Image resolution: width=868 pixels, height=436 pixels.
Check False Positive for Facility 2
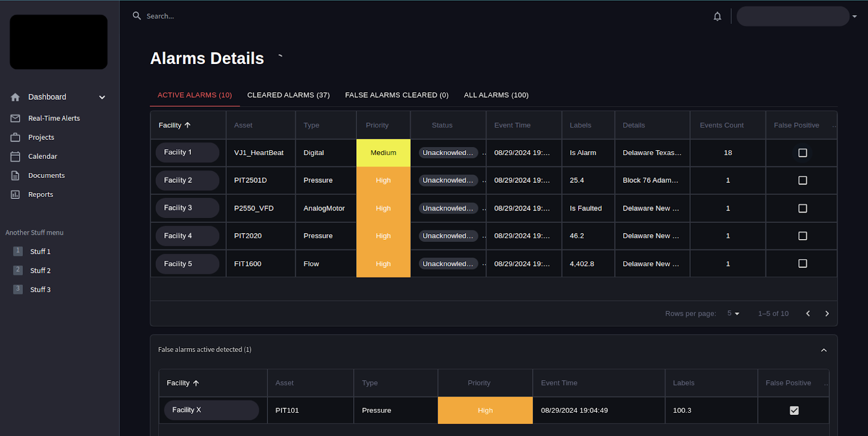pos(803,181)
